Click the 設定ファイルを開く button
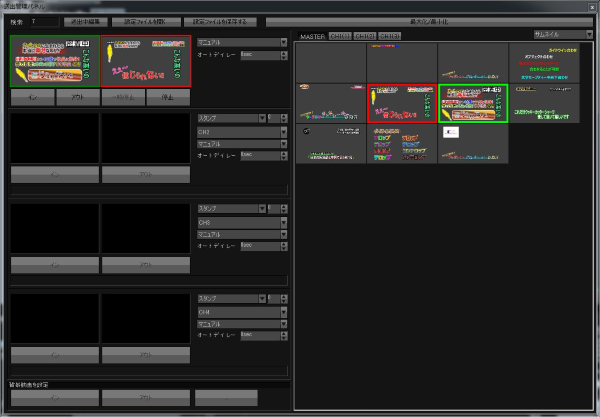 (145, 22)
